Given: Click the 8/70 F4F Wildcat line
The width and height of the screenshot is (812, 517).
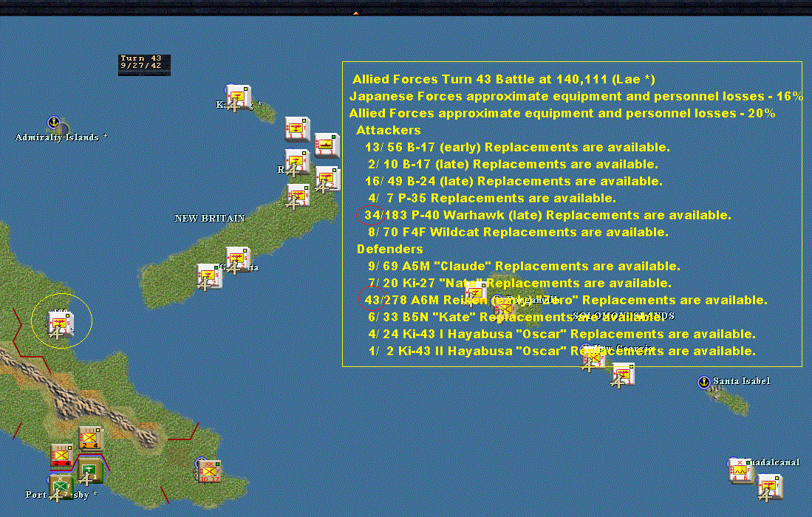Looking at the screenshot, I should coord(519,233).
